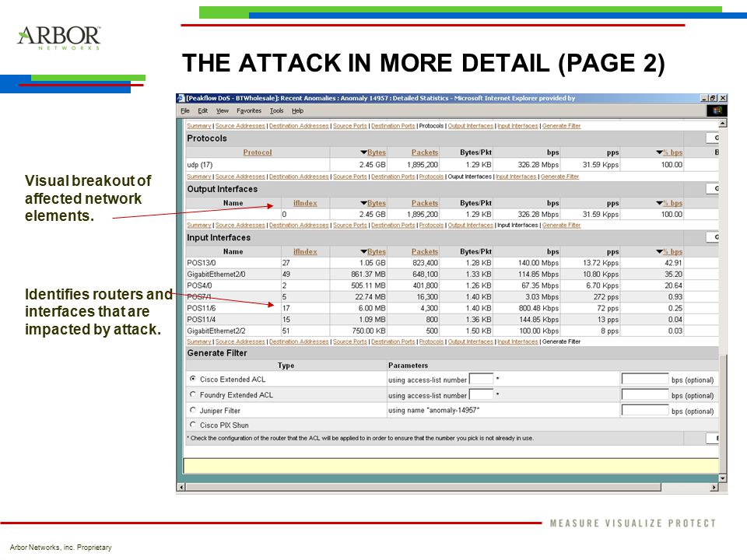Choose the Cisco PIX Shun radio option
Viewport: 747px width, 560px height.
coord(193,425)
